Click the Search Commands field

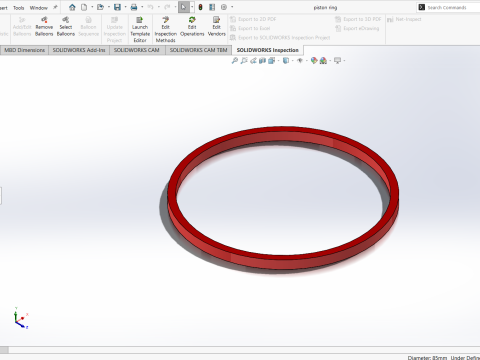pyautogui.click(x=448, y=7)
